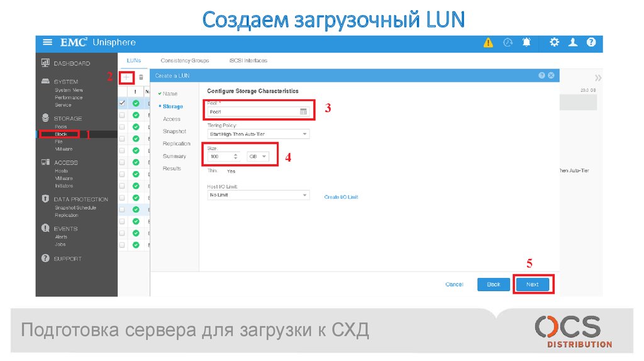
Task: Open the user account icon
Action: (x=573, y=42)
